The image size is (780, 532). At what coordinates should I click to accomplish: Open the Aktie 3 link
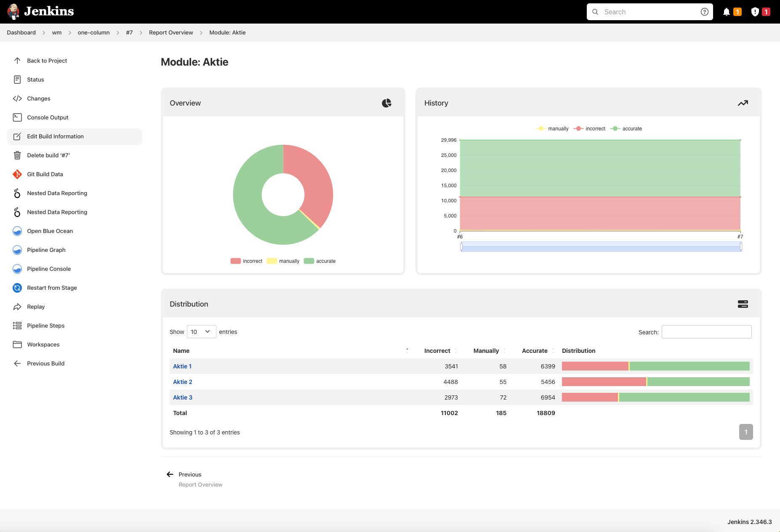coord(183,397)
